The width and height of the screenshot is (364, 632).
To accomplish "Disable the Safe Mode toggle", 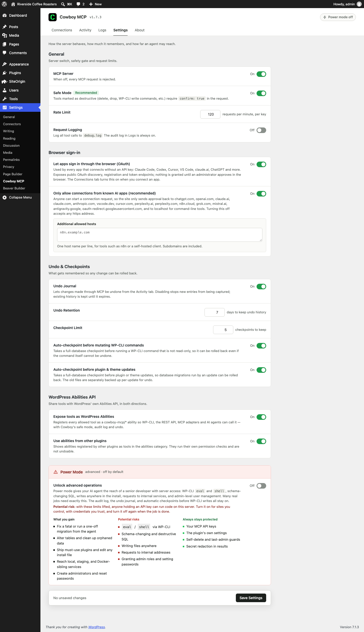I will (261, 93).
